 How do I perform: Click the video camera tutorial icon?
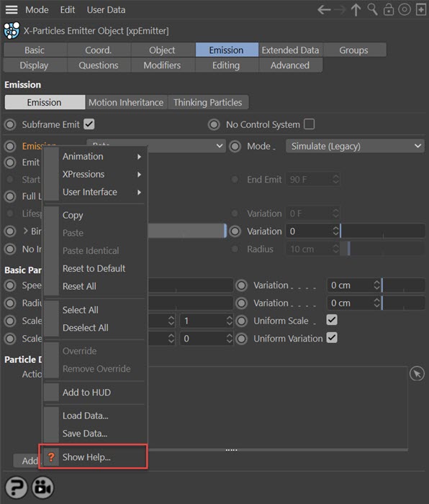click(x=42, y=487)
